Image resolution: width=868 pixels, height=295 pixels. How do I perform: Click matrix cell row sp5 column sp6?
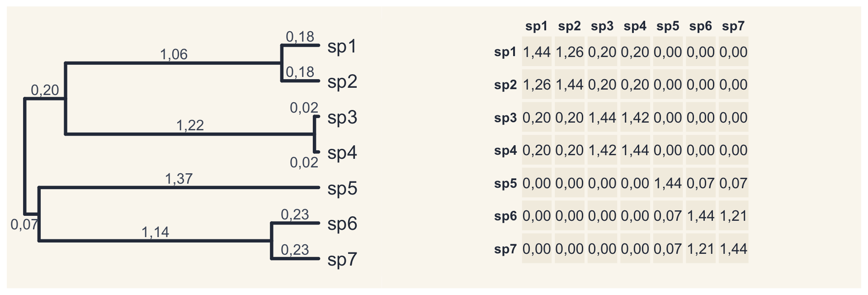pos(701,183)
